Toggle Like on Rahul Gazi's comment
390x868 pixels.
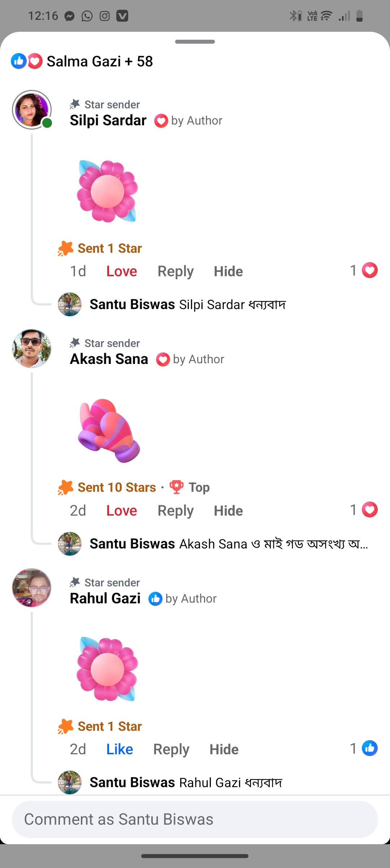120,750
